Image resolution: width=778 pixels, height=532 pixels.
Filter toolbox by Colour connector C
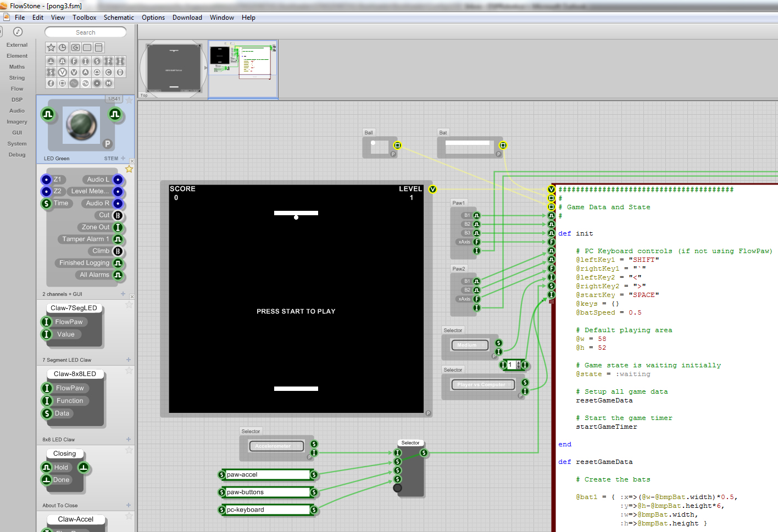(109, 72)
